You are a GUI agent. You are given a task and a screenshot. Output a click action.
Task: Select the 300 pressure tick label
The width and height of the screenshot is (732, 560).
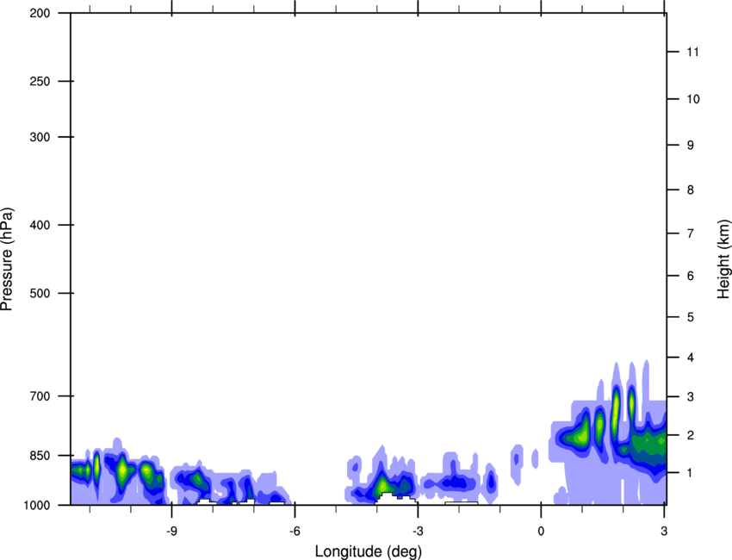tap(40, 137)
